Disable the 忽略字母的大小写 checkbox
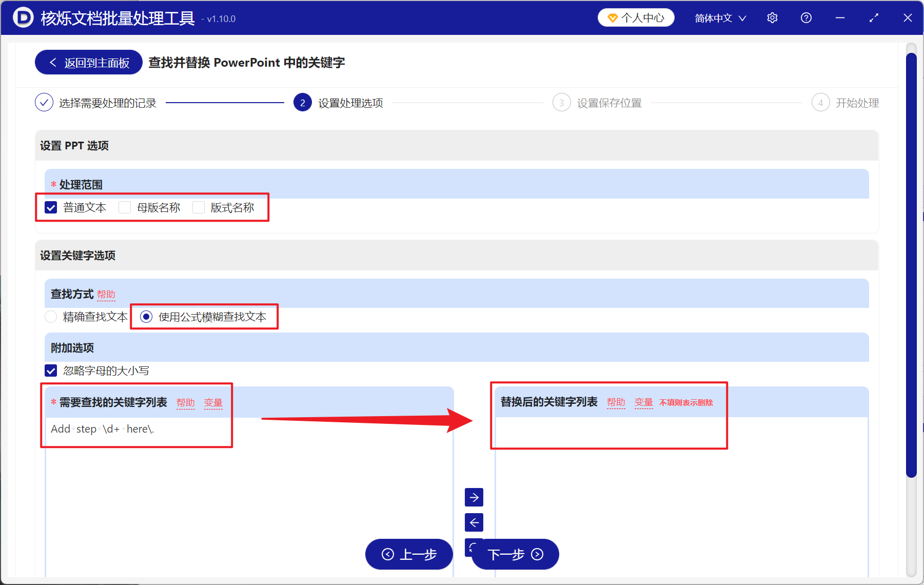The height and width of the screenshot is (585, 924). [51, 371]
